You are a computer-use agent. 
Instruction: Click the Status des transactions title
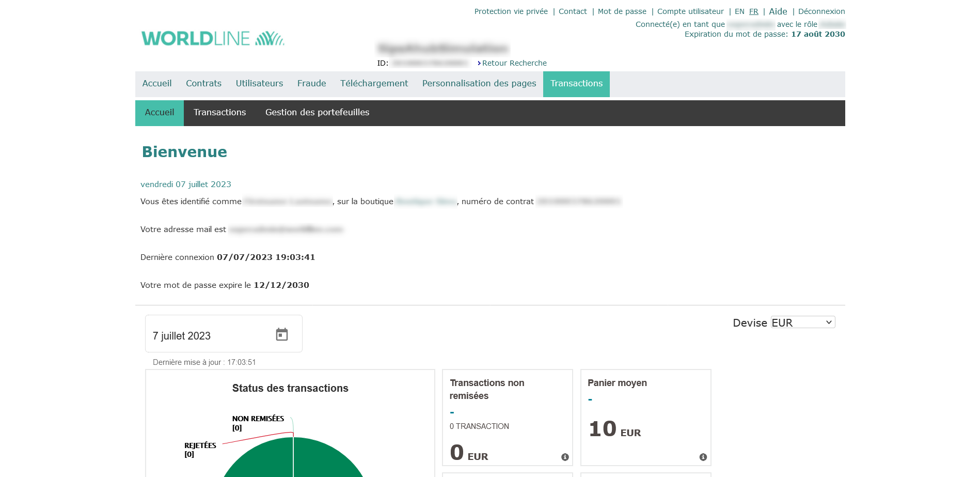point(290,388)
